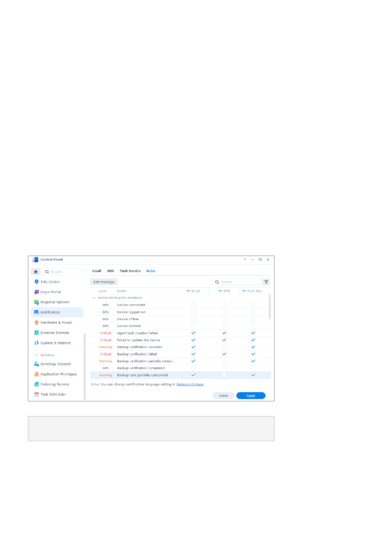The width and height of the screenshot is (392, 554).
Task: Click the Home icon in sidebar
Action: click(x=36, y=272)
